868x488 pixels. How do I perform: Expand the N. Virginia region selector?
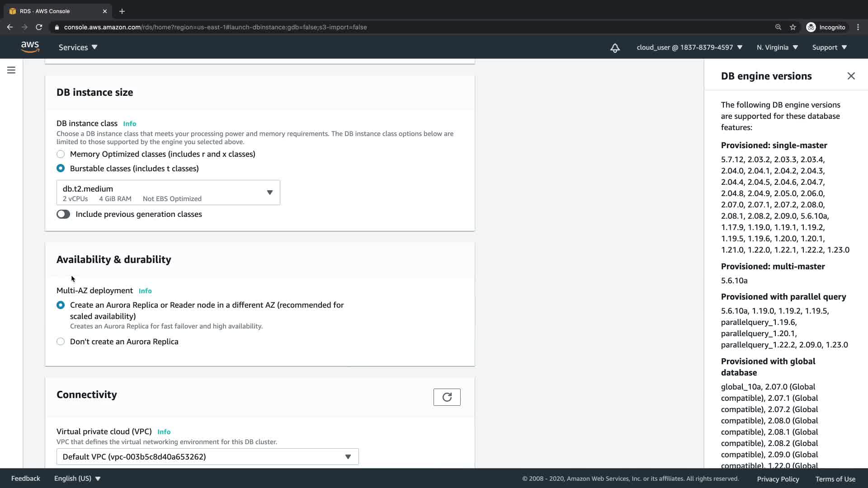(x=777, y=47)
